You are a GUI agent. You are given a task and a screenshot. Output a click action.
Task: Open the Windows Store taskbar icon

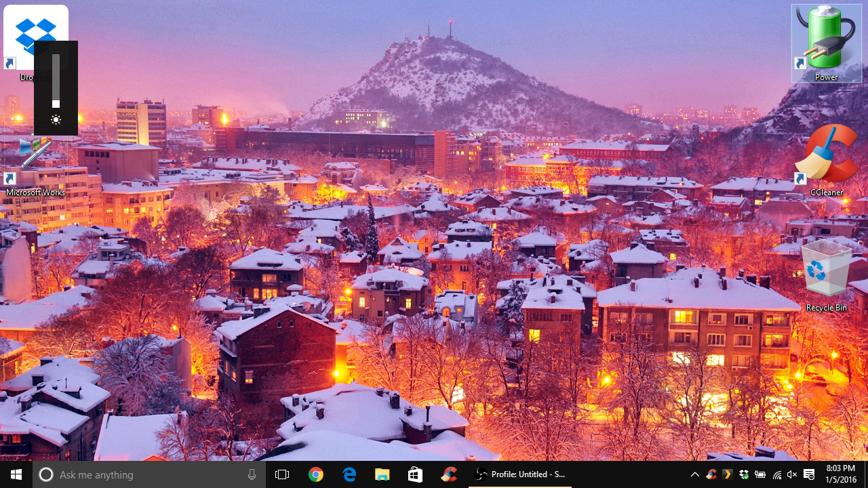click(416, 474)
